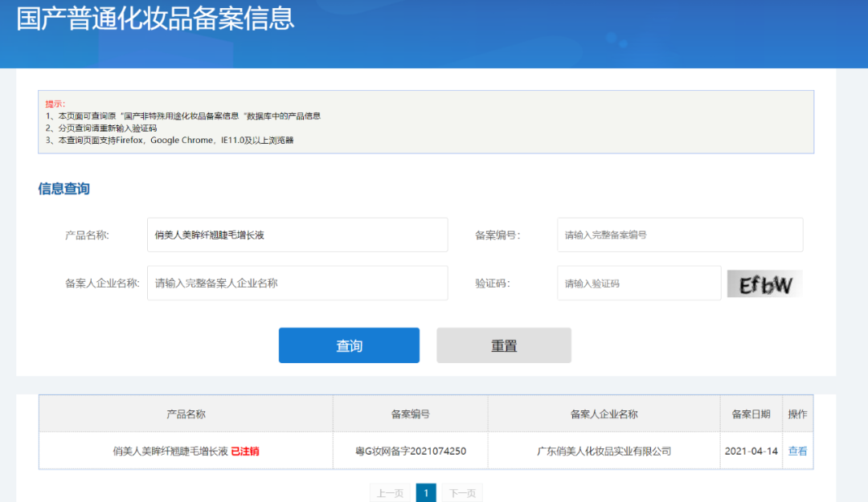Click the 备案人企业名称 column header
The width and height of the screenshot is (868, 502).
pyautogui.click(x=604, y=414)
